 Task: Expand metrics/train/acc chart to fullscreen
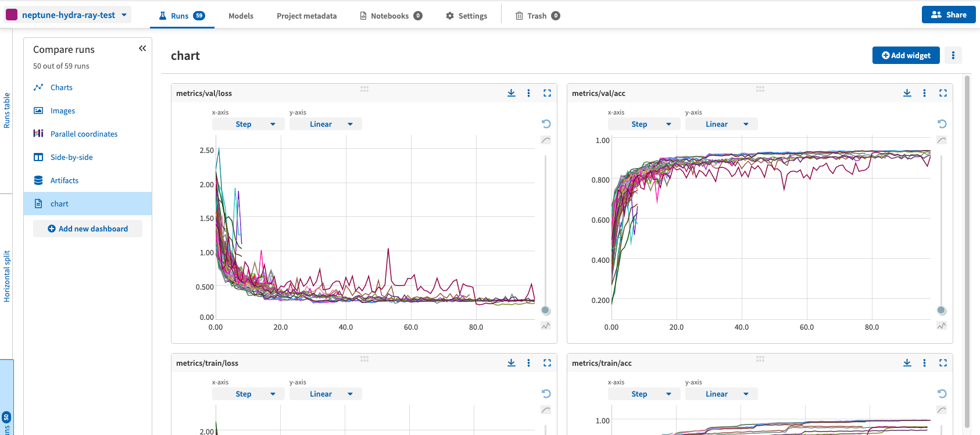(x=943, y=363)
